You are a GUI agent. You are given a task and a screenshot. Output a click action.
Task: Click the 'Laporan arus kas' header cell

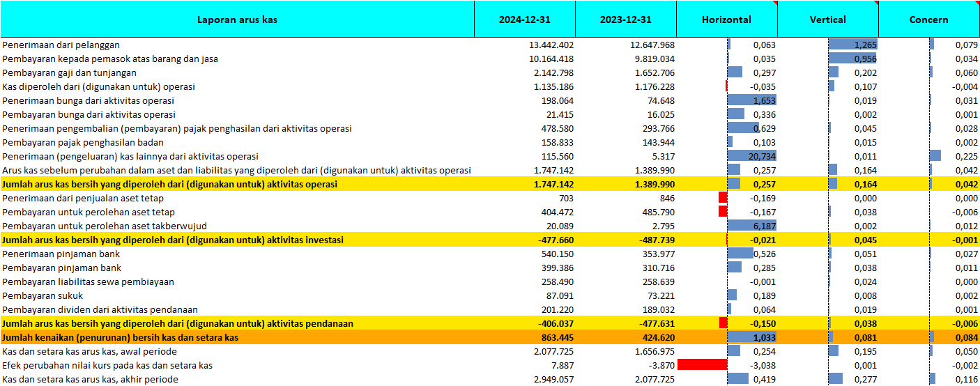point(237,20)
